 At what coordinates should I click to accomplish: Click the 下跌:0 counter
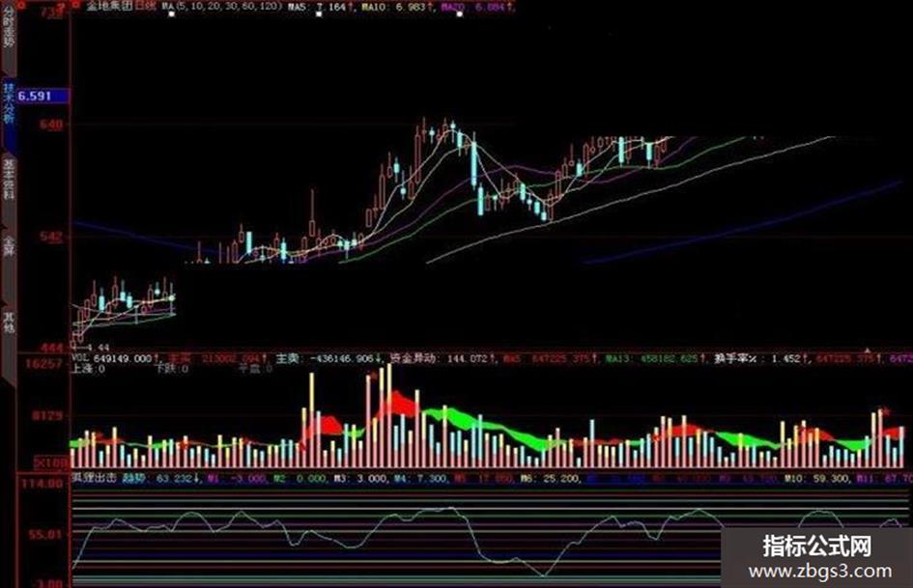pos(171,369)
